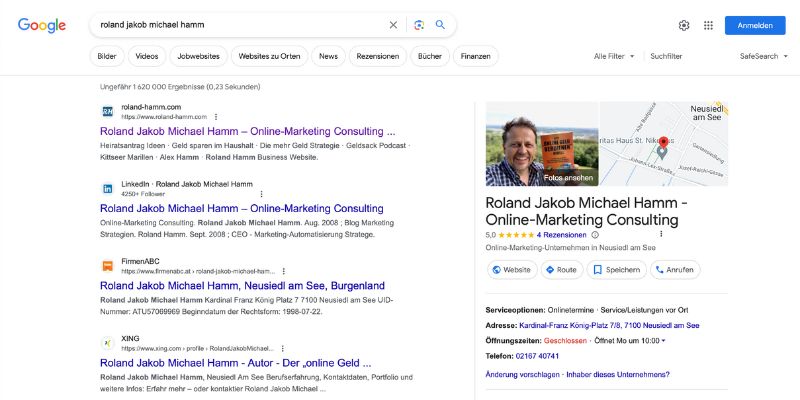800x400 pixels.
Task: Open the Kardinal-Franz König-Platz address link
Action: click(x=609, y=325)
